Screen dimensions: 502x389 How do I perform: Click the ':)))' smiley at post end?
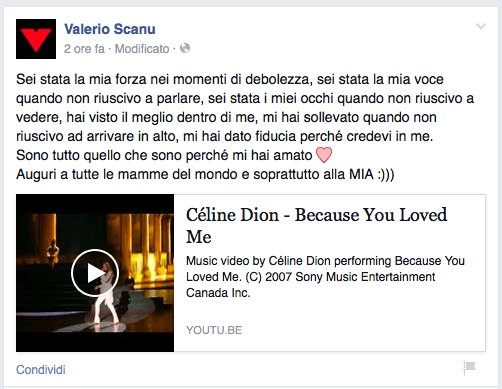point(386,174)
